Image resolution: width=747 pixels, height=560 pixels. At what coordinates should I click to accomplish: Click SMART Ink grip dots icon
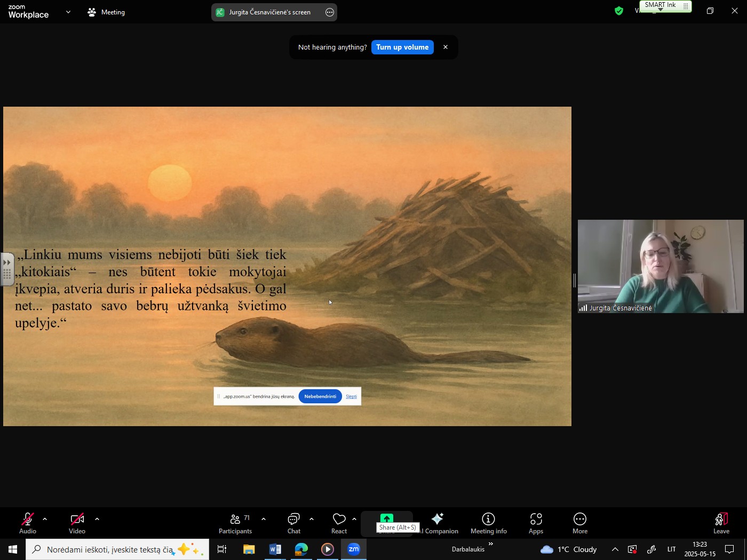coord(686,5)
